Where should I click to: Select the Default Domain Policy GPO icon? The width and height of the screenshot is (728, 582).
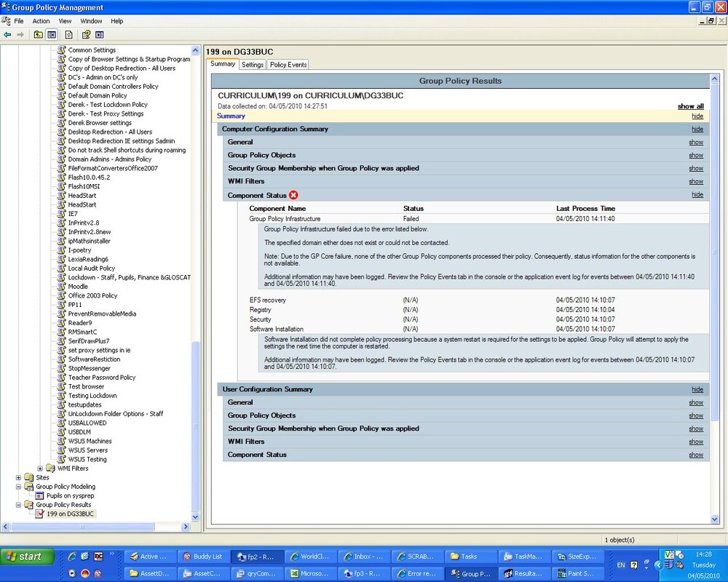point(61,95)
